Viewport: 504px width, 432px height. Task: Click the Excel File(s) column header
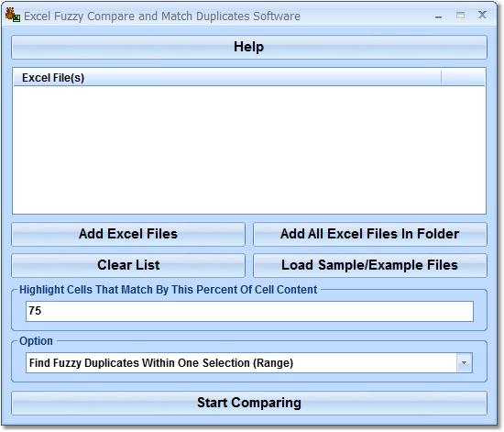(x=227, y=78)
